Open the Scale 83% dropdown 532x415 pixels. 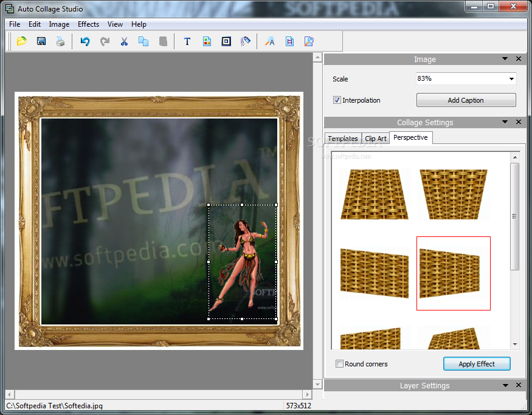[511, 79]
